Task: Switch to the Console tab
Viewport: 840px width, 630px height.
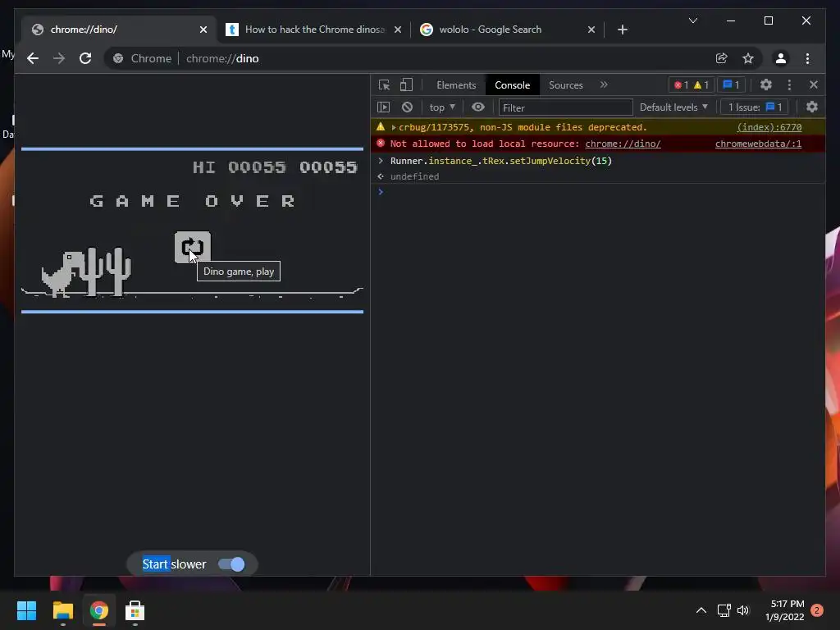Action: click(x=512, y=85)
